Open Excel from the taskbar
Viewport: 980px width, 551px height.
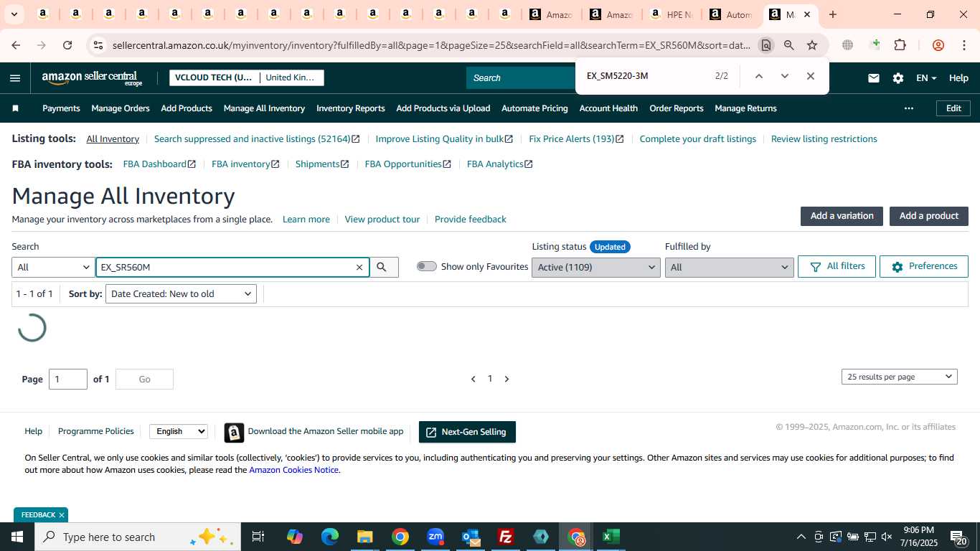611,537
